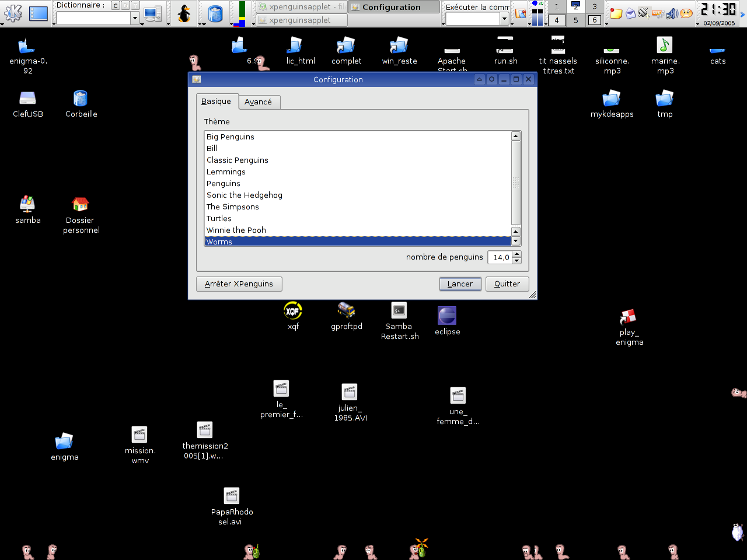This screenshot has height=560, width=747.
Task: Click the smiley chat tray icon
Action: 686,13
